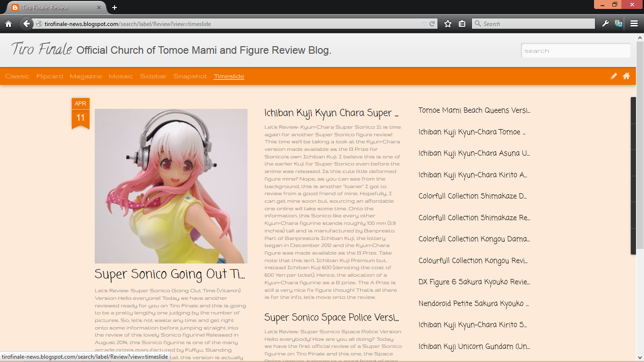Click the magnifier icon in browser search box
Viewport: 644px width, 362px height.
(x=478, y=24)
